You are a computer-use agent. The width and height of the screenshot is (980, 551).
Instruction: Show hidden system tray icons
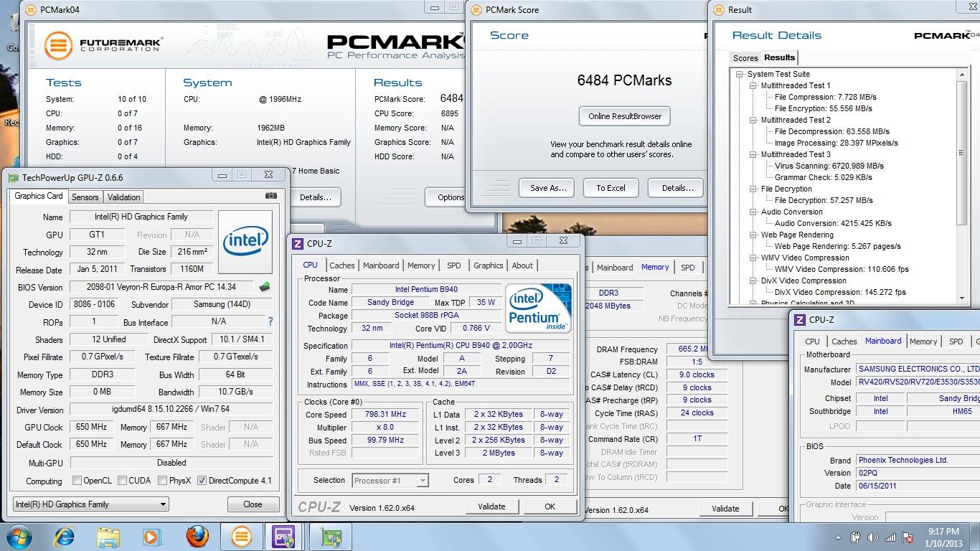(x=839, y=537)
